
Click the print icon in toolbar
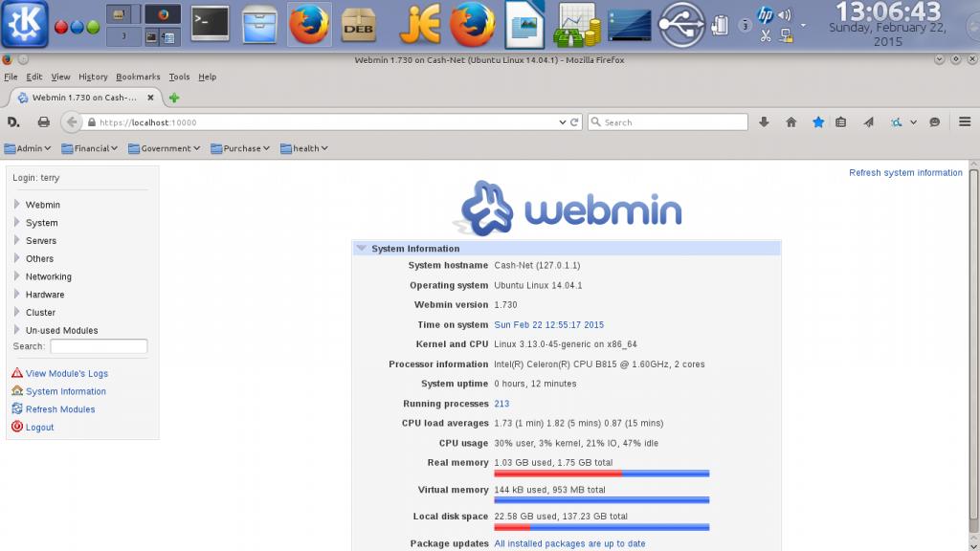click(43, 122)
